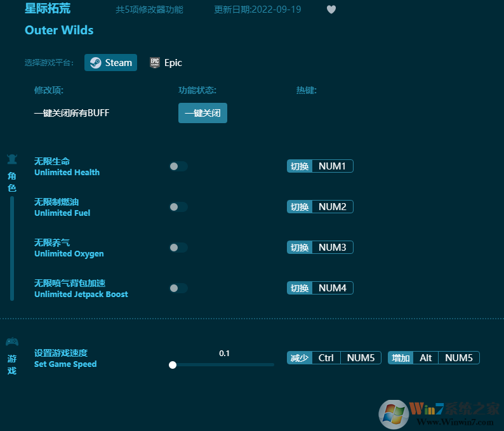Click 切换 button for NUM3 hotkey
The image size is (504, 431).
point(300,248)
